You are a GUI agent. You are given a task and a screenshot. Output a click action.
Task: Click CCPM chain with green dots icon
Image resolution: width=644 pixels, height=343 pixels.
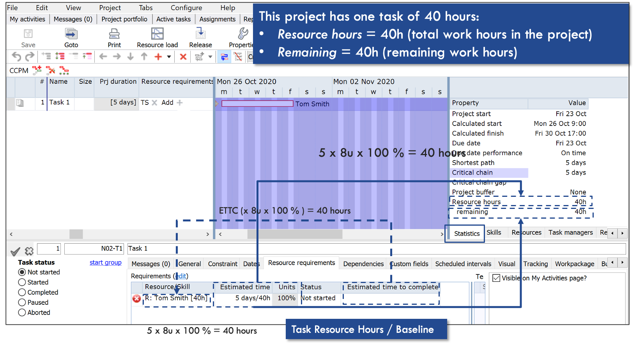[64, 70]
